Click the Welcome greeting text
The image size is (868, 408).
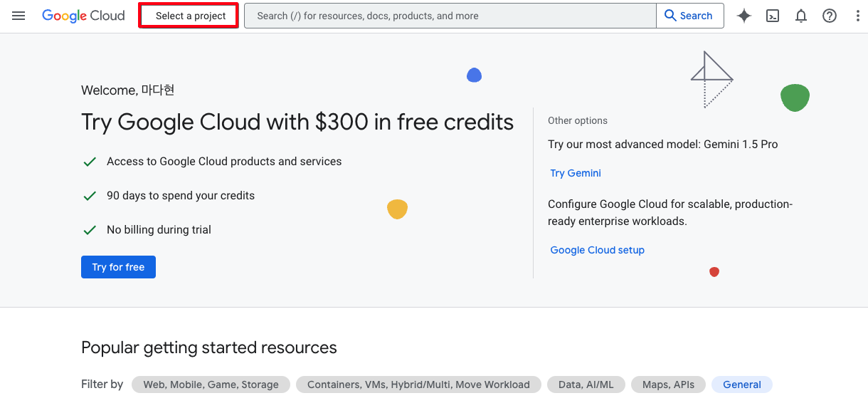(x=128, y=90)
